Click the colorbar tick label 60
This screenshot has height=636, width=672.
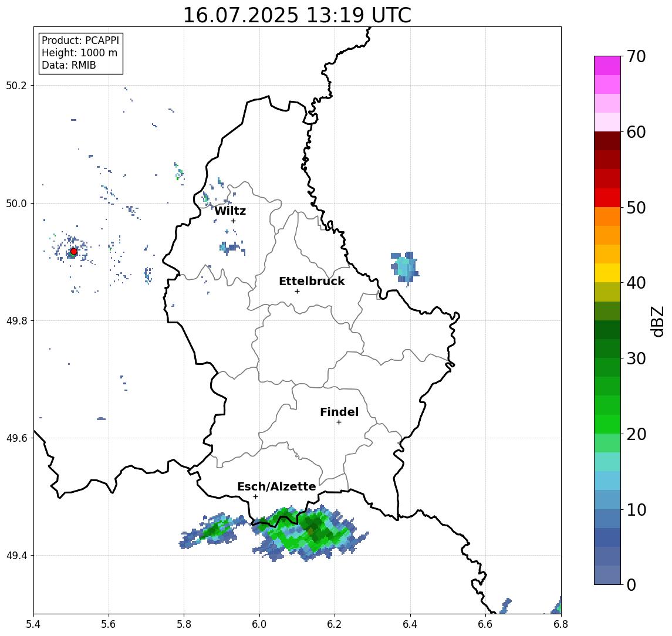coord(636,132)
